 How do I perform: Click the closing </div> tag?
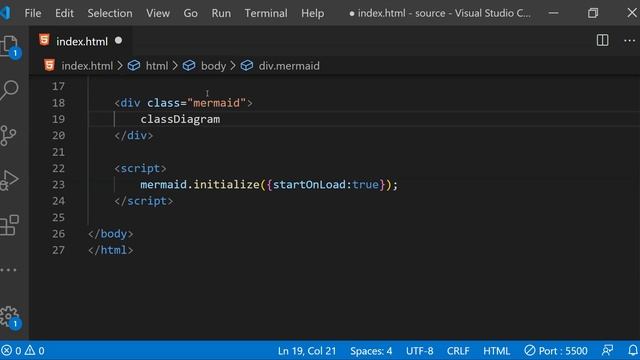pos(133,136)
